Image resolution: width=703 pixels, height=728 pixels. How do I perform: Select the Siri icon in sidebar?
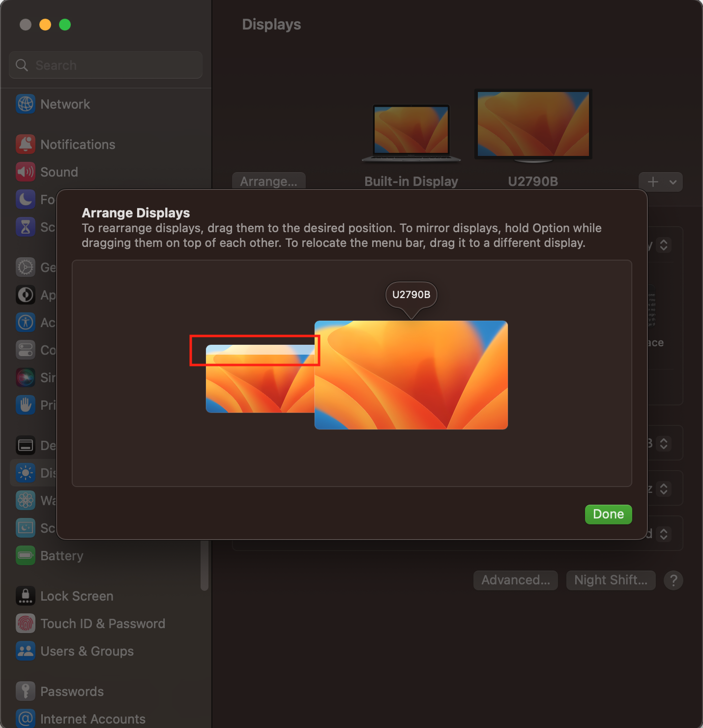coord(26,378)
